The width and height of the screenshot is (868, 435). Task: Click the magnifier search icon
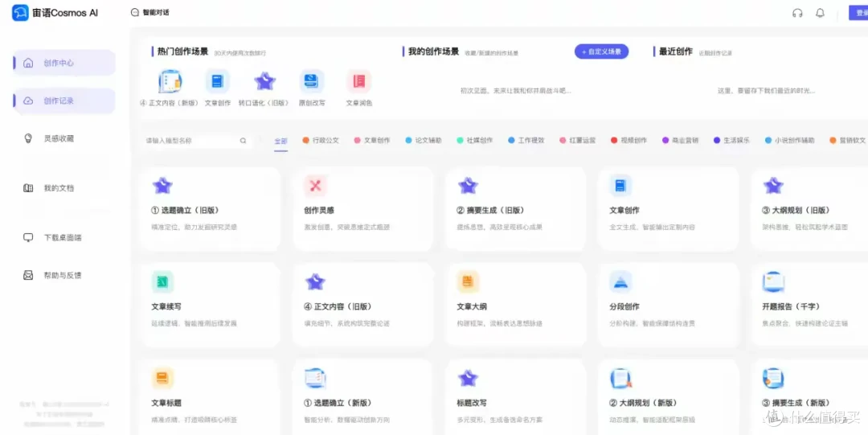point(243,141)
